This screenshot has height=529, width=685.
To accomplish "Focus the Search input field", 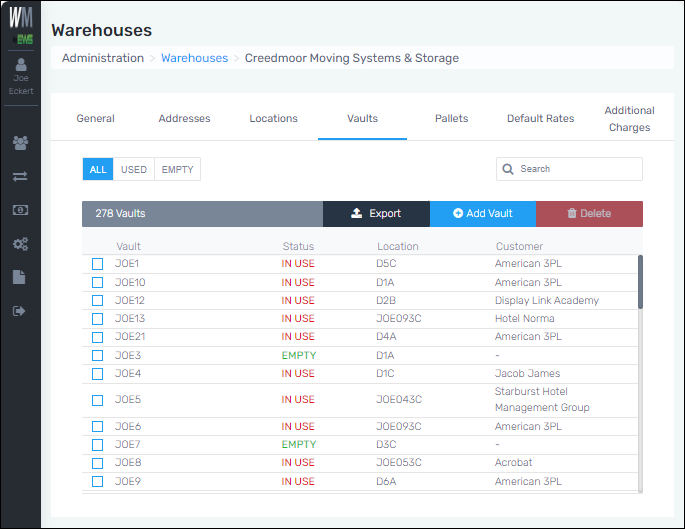I will tap(569, 169).
